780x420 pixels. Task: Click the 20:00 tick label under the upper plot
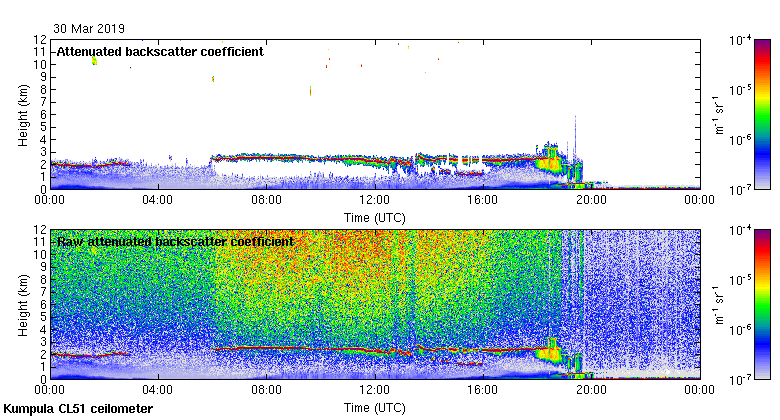pyautogui.click(x=591, y=200)
